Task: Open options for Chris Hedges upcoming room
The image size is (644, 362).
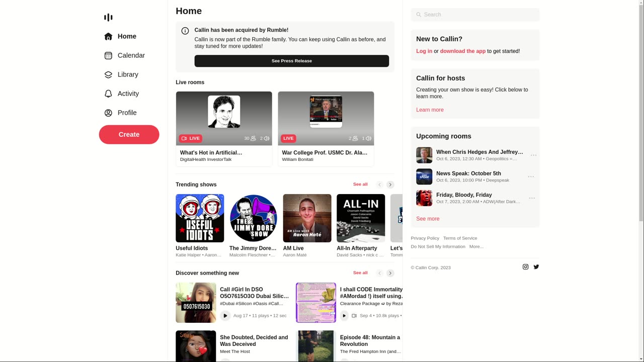Action: click(x=534, y=155)
